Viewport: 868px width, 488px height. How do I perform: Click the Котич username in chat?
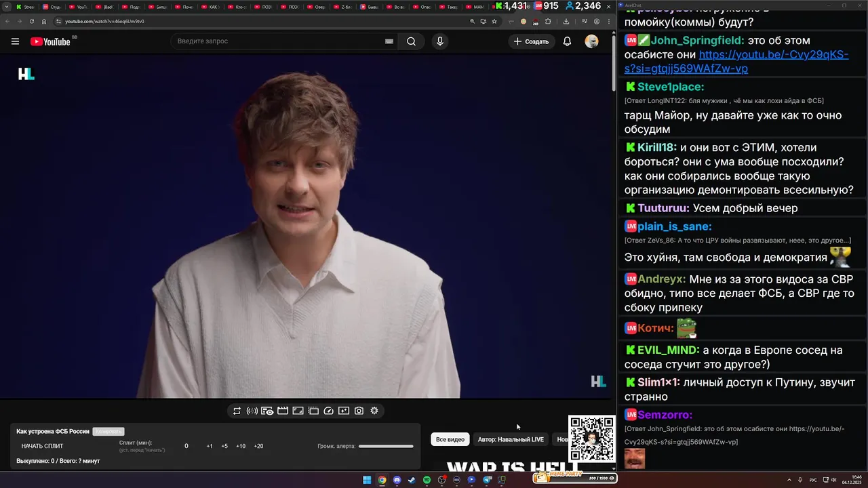click(x=656, y=328)
